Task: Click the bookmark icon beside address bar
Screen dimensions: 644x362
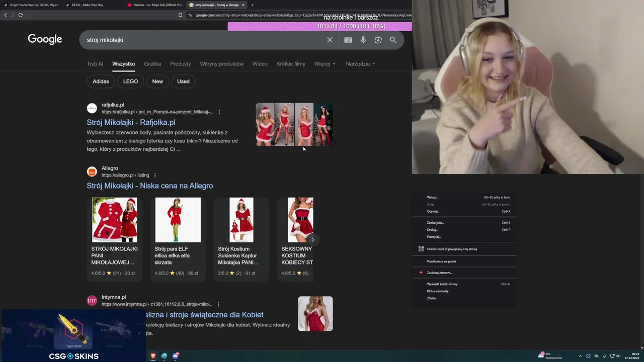Action: tap(180, 15)
